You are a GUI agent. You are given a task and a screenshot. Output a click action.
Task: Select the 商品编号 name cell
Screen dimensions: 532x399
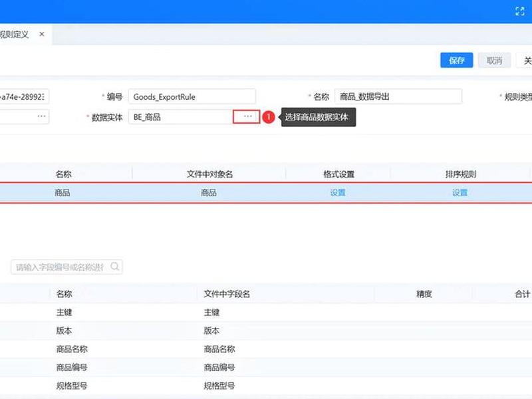coord(72,367)
